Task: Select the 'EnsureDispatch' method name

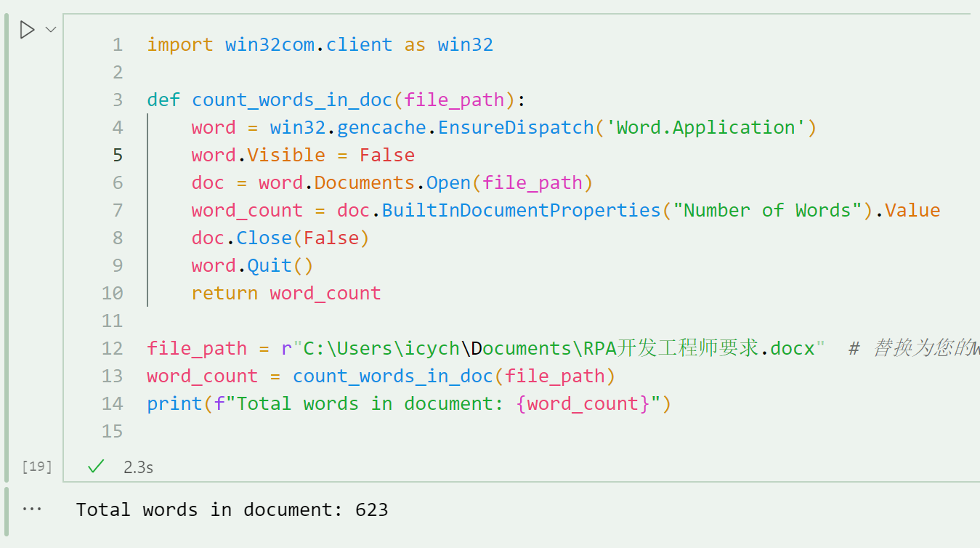Action: pyautogui.click(x=516, y=128)
